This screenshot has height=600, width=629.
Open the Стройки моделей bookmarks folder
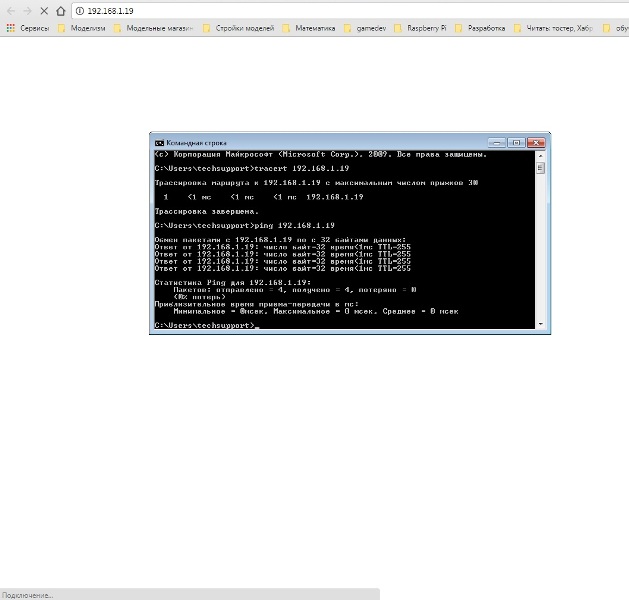click(239, 28)
